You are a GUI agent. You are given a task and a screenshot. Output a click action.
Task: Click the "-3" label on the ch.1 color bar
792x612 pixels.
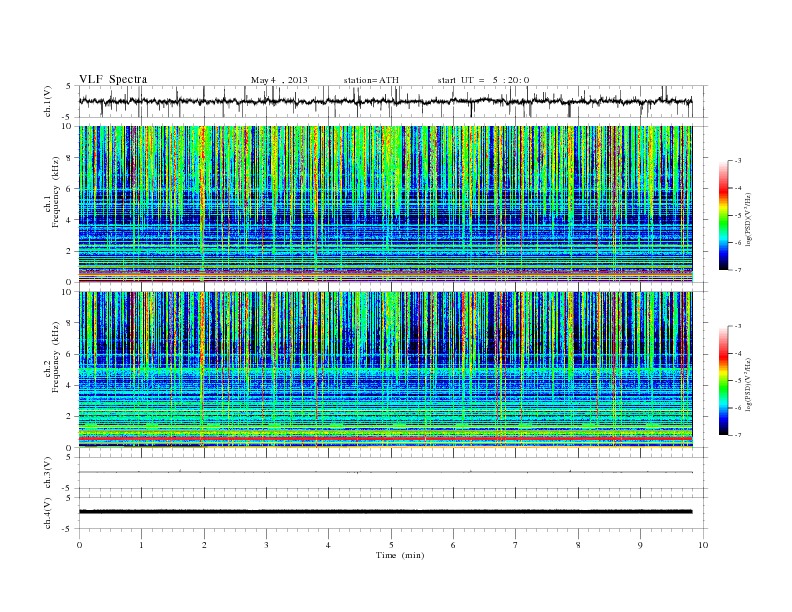coord(737,161)
